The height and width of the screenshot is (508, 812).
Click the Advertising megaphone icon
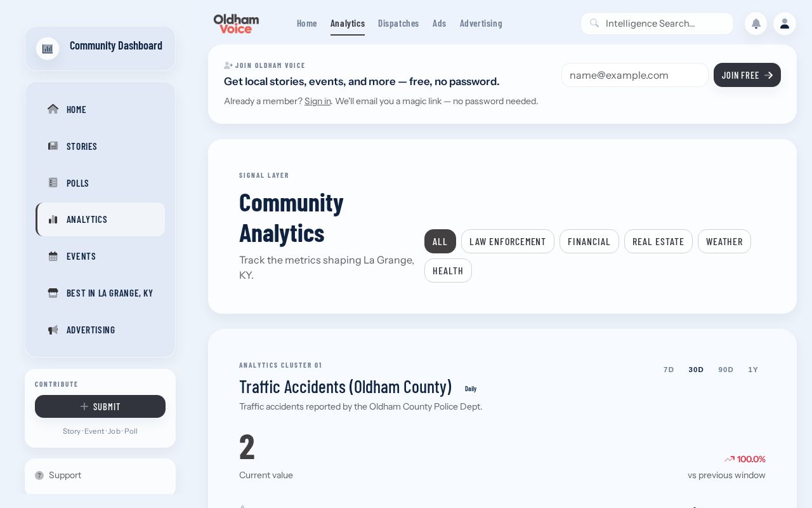click(53, 330)
